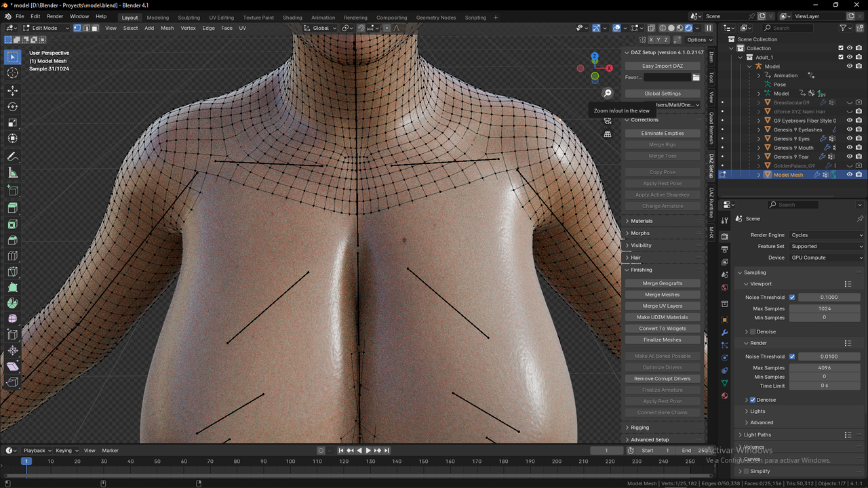The height and width of the screenshot is (488, 868).
Task: Open the Device GPU Compute dropdown
Action: click(x=827, y=258)
